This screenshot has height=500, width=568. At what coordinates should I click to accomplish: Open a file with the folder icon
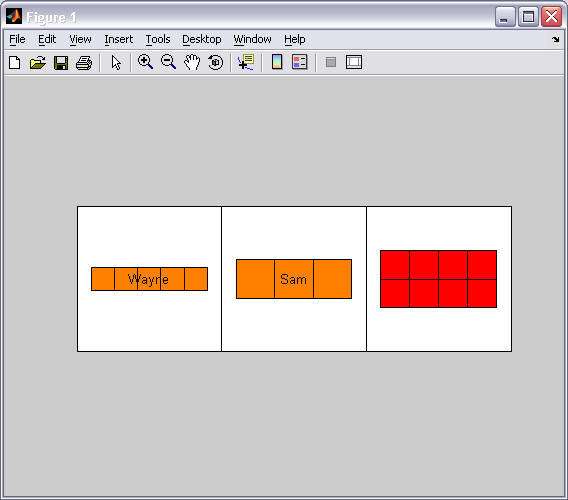pyautogui.click(x=38, y=63)
